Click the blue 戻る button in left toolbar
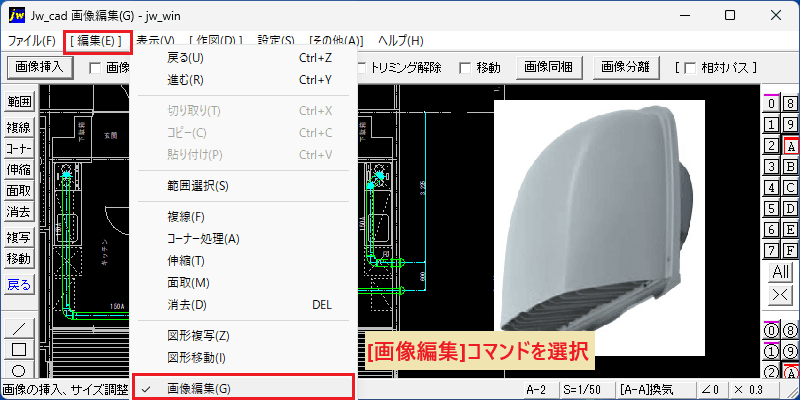The width and height of the screenshot is (800, 400). tap(19, 284)
